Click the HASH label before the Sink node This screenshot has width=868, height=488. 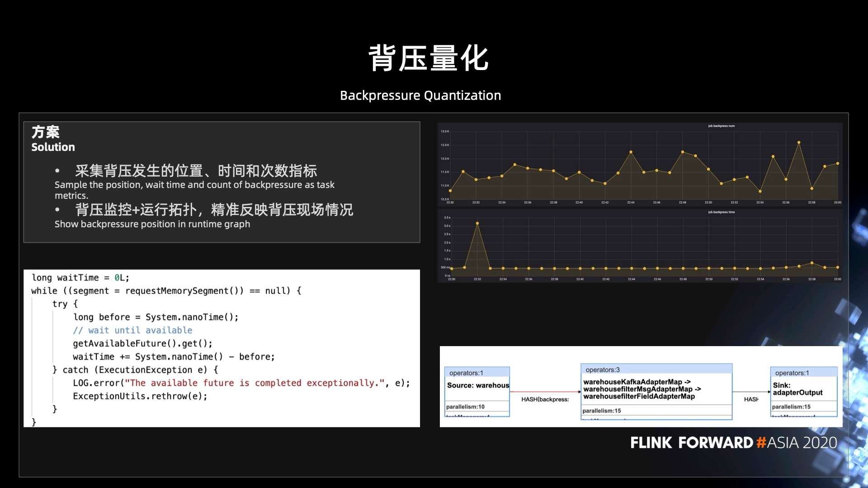pyautogui.click(x=751, y=399)
